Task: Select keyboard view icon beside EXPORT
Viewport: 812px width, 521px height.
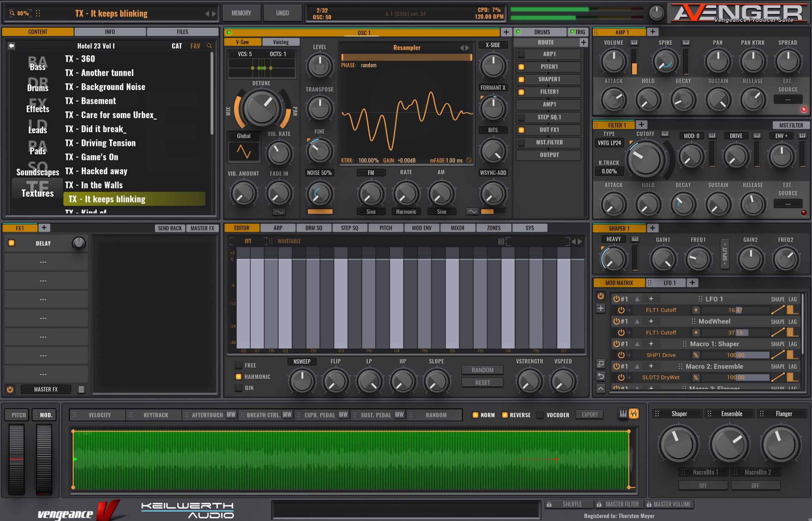Action: 623,414
